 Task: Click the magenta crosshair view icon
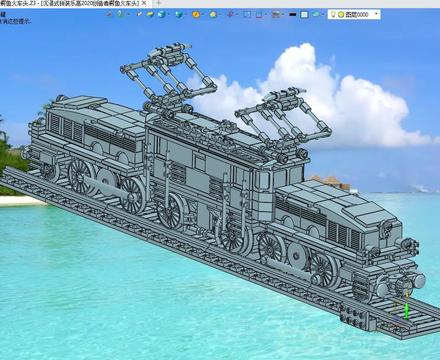[230, 14]
